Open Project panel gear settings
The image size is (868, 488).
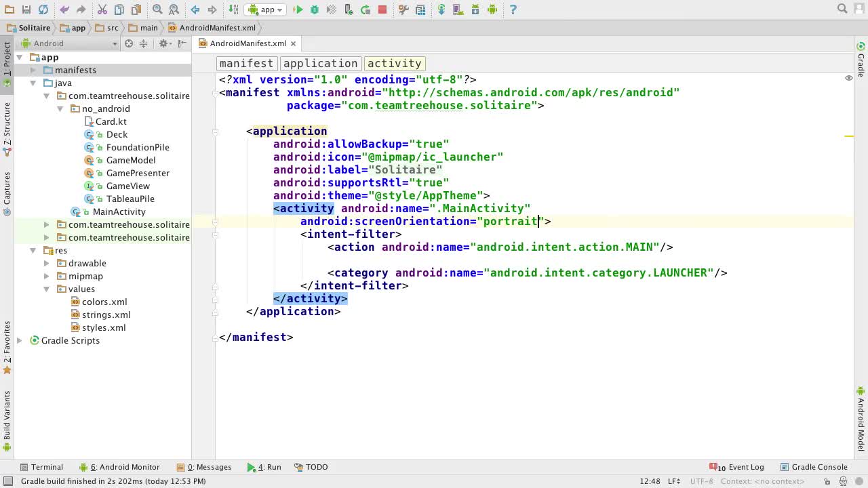pos(164,43)
